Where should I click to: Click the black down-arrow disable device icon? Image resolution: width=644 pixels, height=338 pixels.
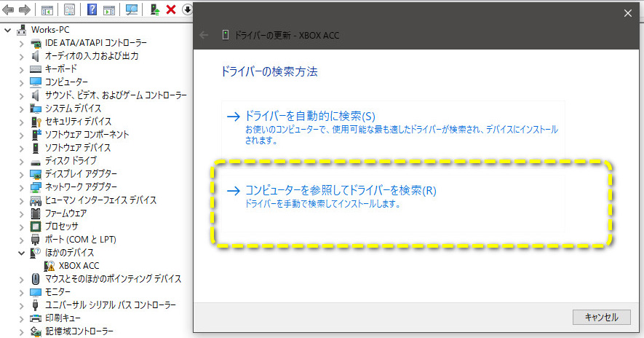187,9
